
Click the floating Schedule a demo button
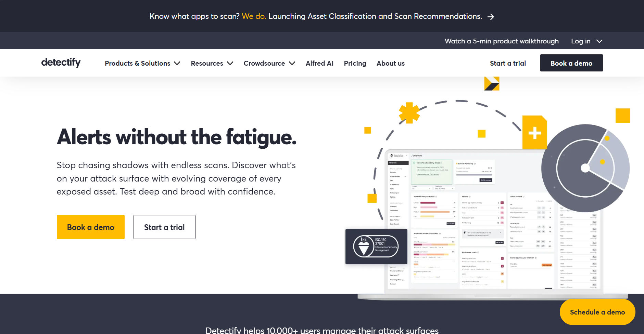597,312
